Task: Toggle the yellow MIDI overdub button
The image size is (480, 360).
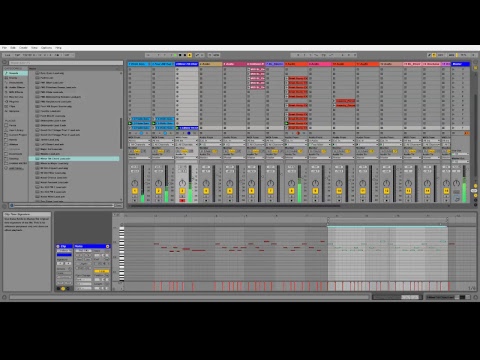Action: 190,55
